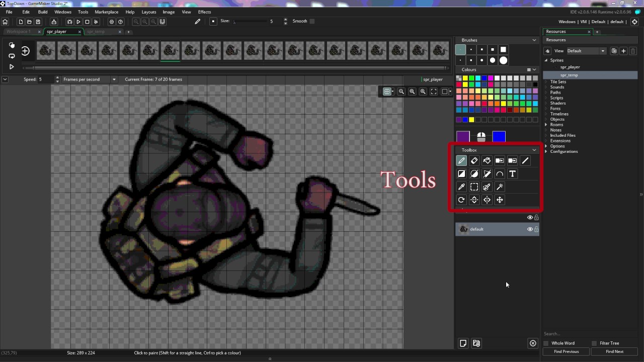
Task: Expand the Configurations tree node
Action: (546, 152)
